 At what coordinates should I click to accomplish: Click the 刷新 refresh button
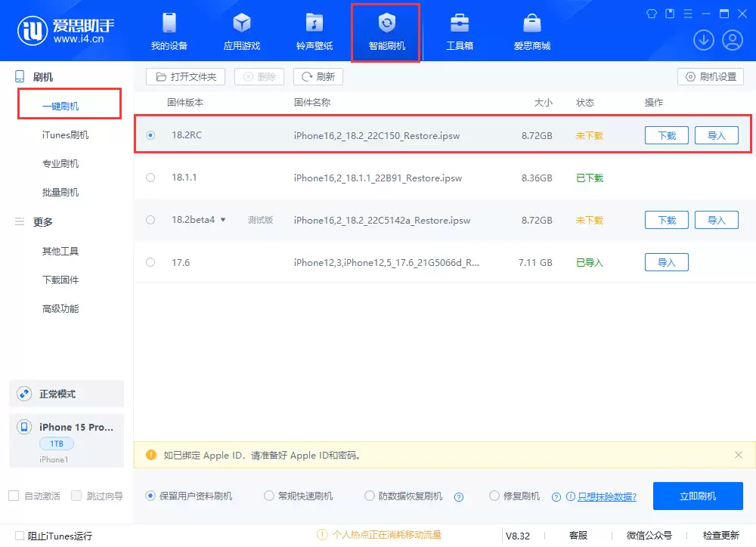point(318,76)
